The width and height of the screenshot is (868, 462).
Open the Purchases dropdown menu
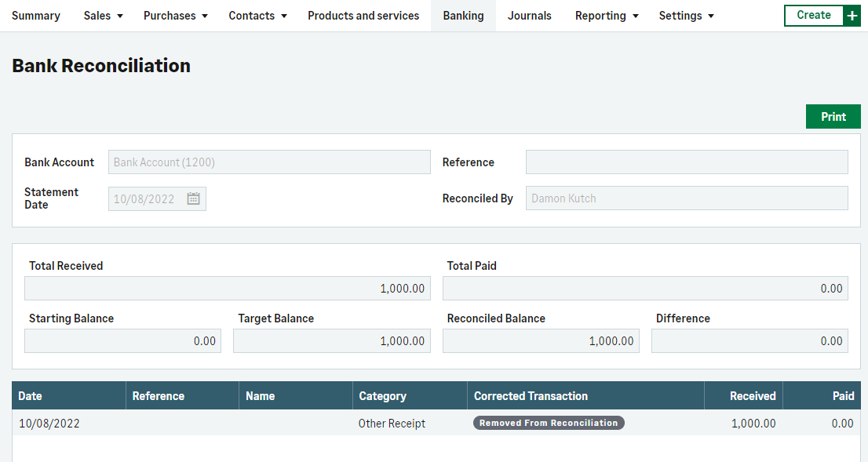tap(175, 16)
